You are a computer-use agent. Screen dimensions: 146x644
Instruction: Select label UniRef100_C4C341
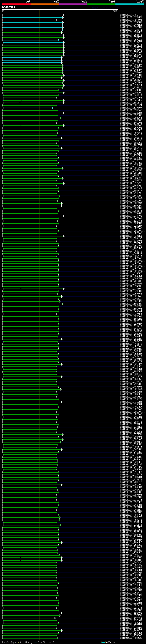pyautogui.click(x=131, y=218)
